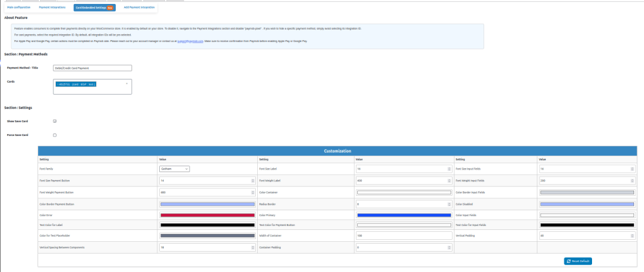Enable the Force Save Card checkbox
This screenshot has width=644, height=272.
[55, 135]
